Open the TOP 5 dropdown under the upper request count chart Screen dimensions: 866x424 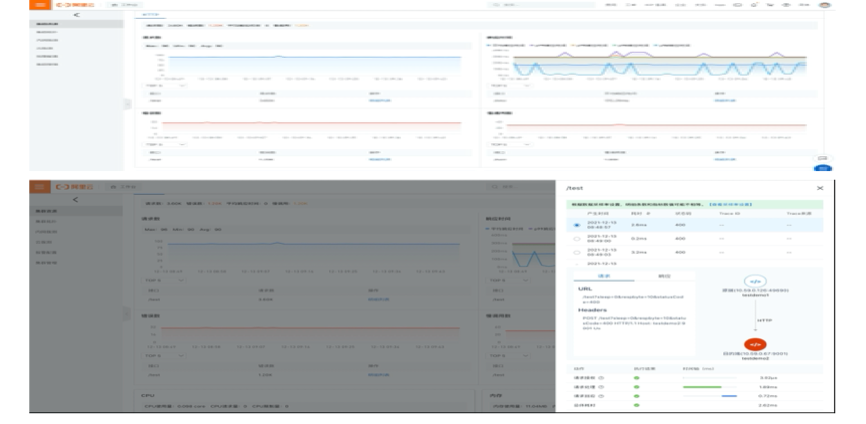[164, 86]
